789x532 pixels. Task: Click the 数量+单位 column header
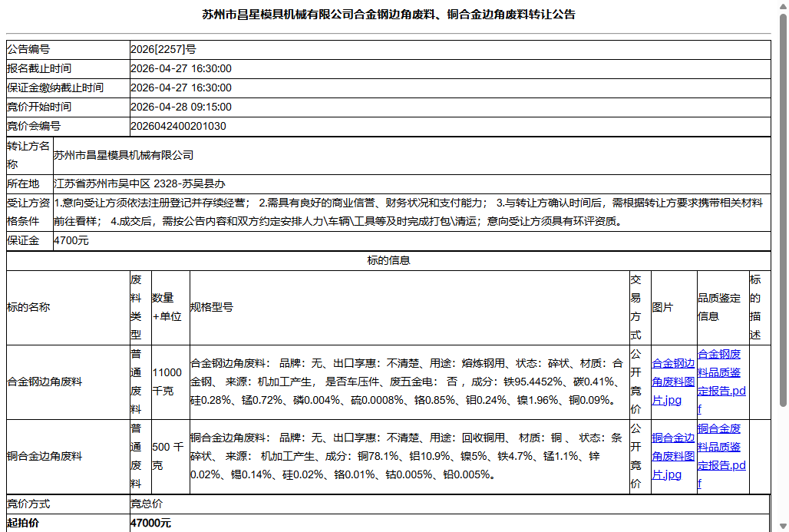pyautogui.click(x=170, y=307)
